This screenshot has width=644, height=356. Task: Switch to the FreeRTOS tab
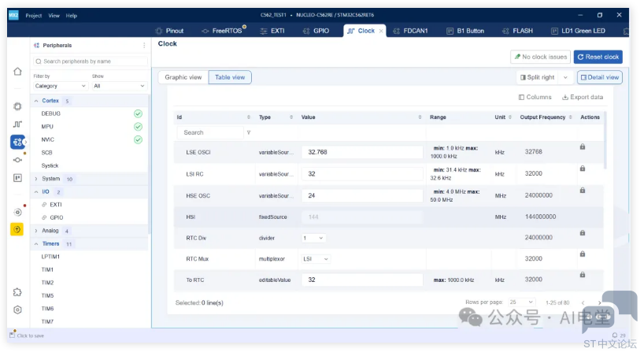[x=224, y=31]
